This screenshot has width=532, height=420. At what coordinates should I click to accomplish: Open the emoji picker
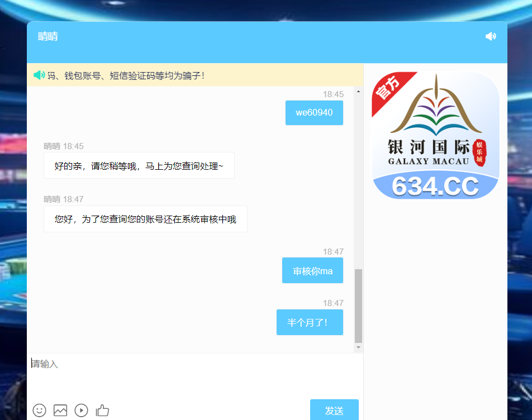coord(39,411)
